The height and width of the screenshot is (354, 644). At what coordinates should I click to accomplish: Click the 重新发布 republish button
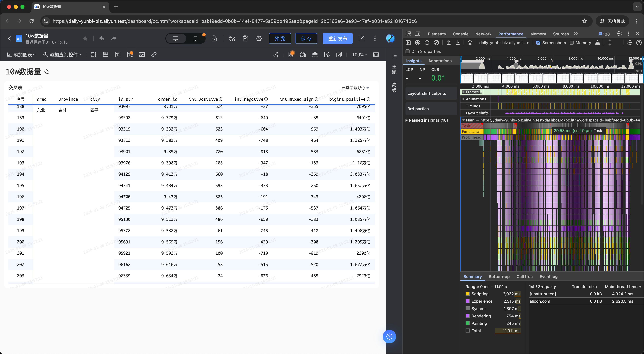click(337, 39)
